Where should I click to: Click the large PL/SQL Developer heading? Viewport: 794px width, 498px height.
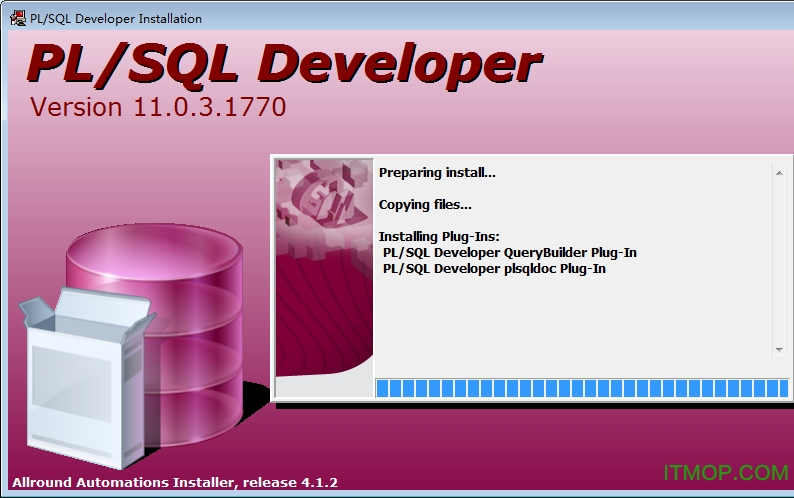coord(283,64)
